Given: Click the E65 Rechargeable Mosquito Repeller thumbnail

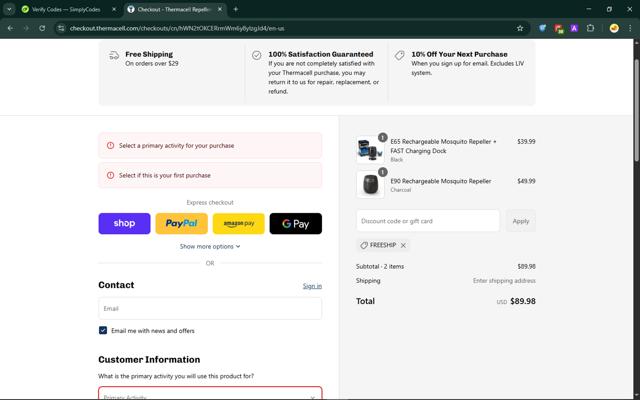Looking at the screenshot, I should coord(370,149).
